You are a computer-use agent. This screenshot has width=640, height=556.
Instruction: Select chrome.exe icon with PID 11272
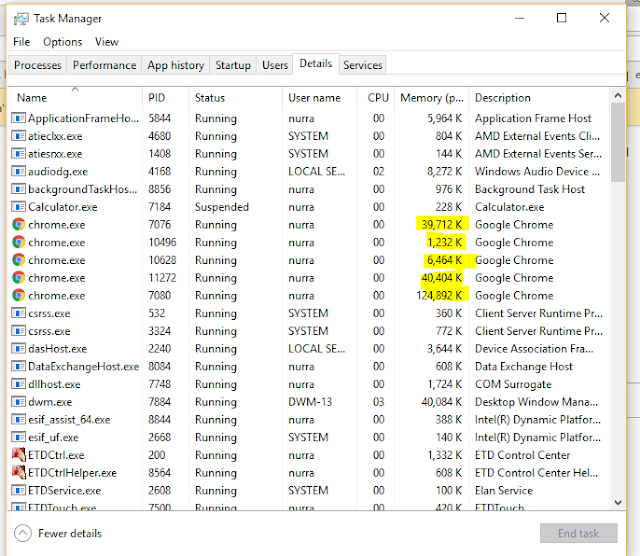[18, 278]
